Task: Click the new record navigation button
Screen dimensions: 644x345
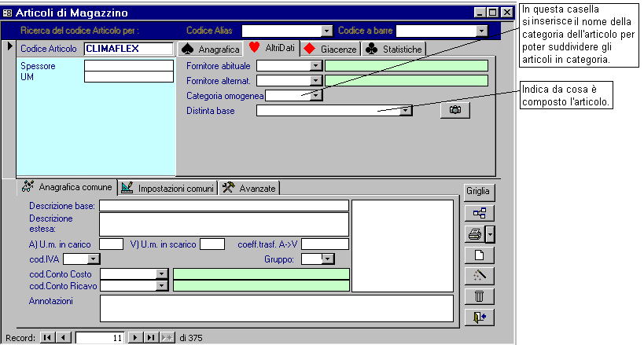Action: pos(167,338)
